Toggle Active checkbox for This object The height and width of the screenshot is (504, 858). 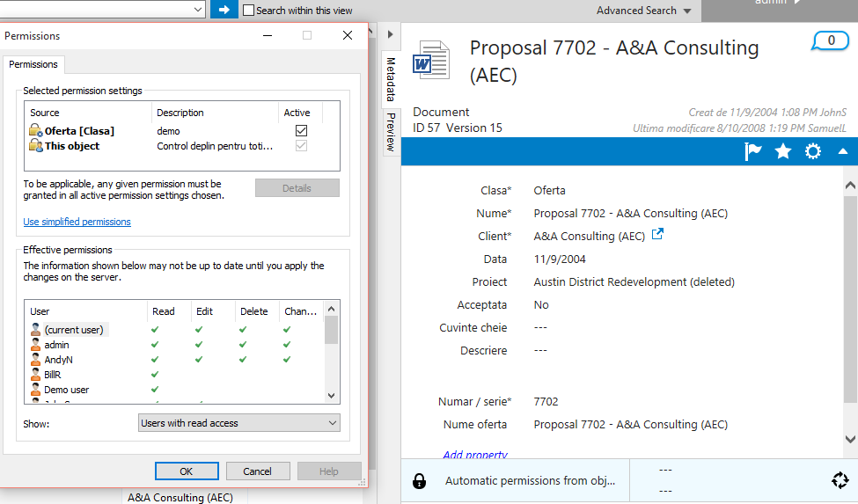pos(301,146)
